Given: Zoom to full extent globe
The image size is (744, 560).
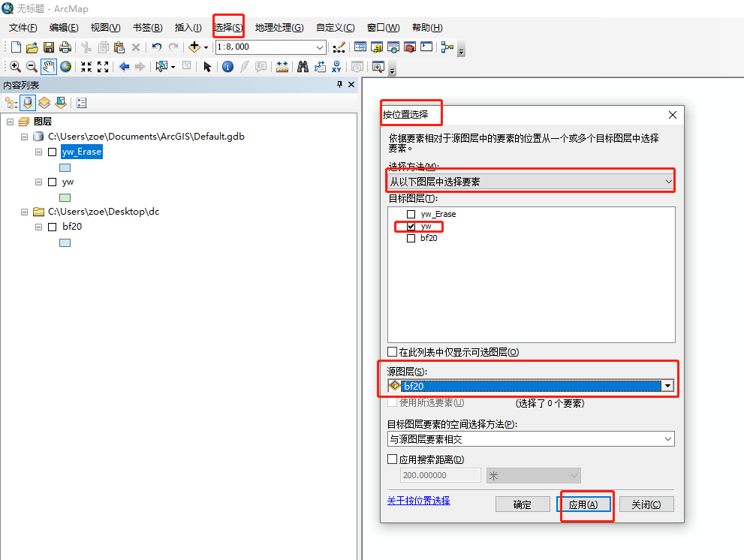Looking at the screenshot, I should tap(65, 67).
